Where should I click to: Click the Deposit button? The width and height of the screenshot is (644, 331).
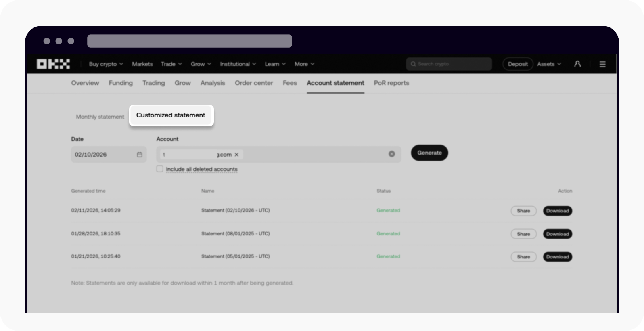(x=518, y=64)
